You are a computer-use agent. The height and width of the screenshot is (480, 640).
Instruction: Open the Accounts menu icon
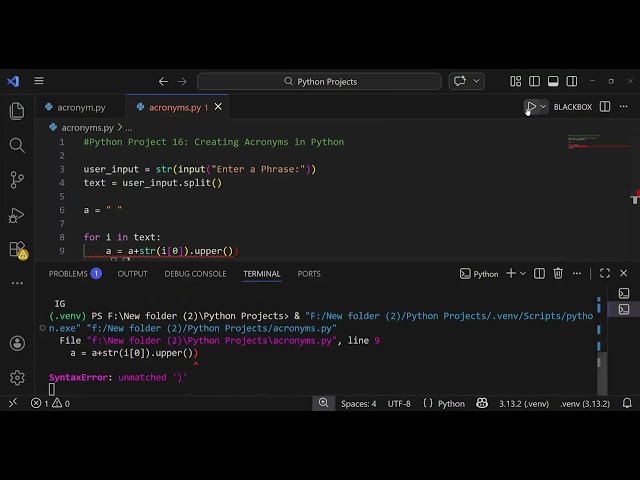(x=17, y=343)
